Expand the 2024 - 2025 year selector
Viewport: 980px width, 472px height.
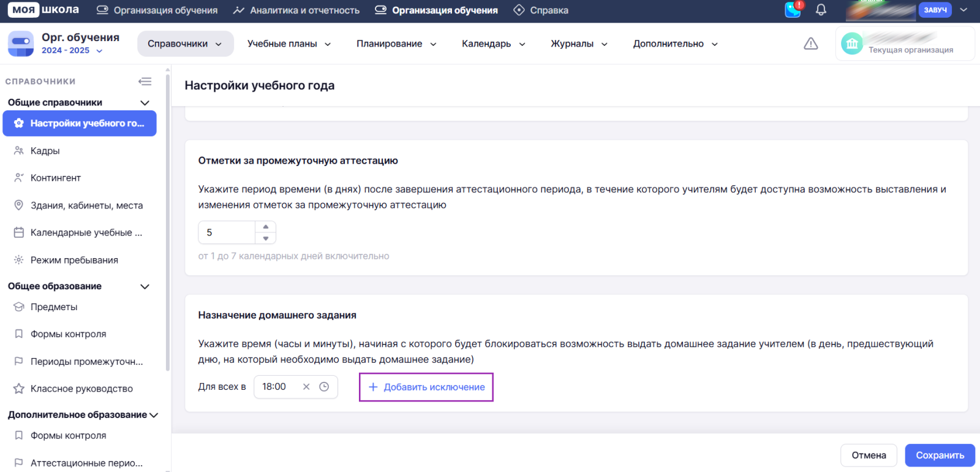coord(72,51)
